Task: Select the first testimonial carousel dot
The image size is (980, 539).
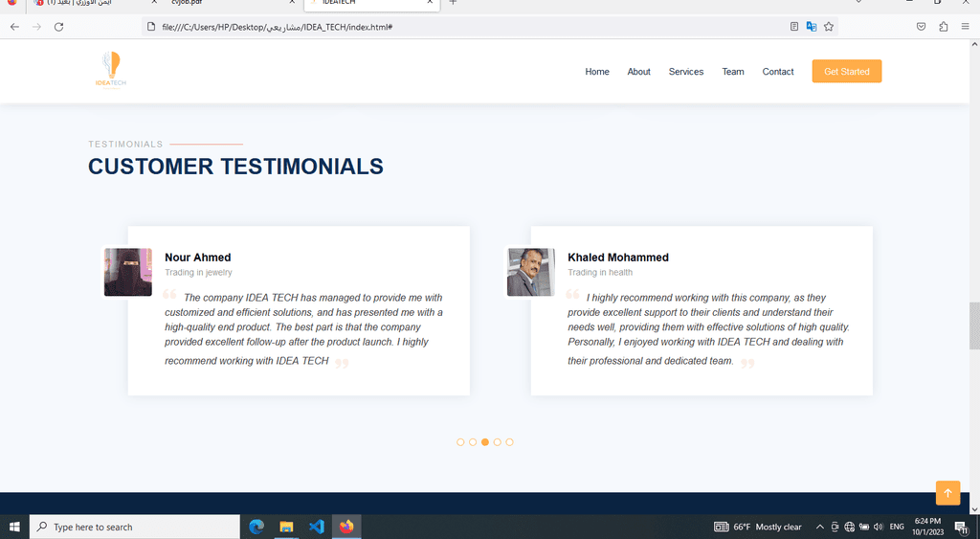Action: click(x=460, y=442)
